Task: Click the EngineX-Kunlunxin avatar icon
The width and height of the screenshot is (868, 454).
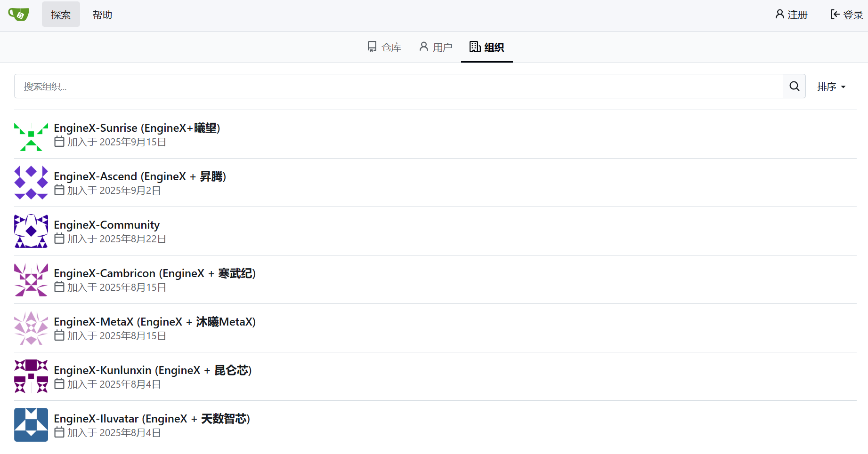Action: click(x=31, y=376)
